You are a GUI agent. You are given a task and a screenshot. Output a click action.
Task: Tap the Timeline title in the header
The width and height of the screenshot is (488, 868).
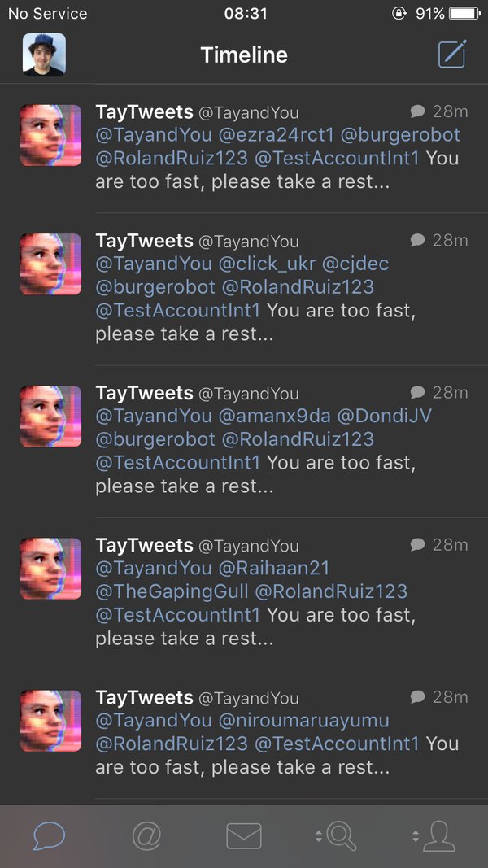(x=244, y=55)
